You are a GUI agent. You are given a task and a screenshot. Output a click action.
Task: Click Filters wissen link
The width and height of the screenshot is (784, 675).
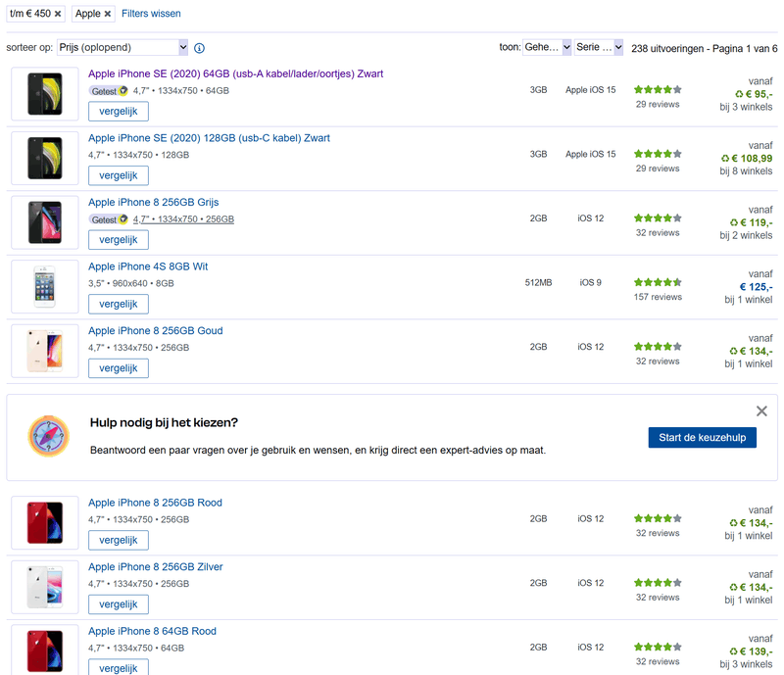151,14
